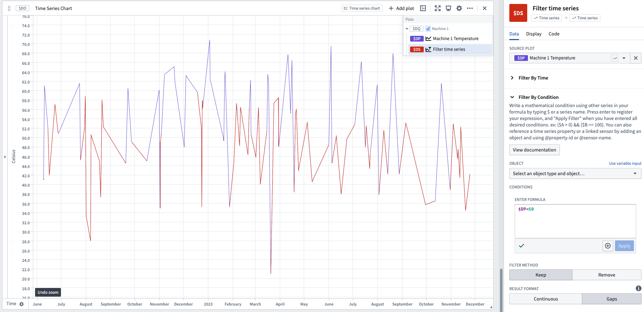
Task: Click the purple $DP tag in Plots legend
Action: [417, 39]
